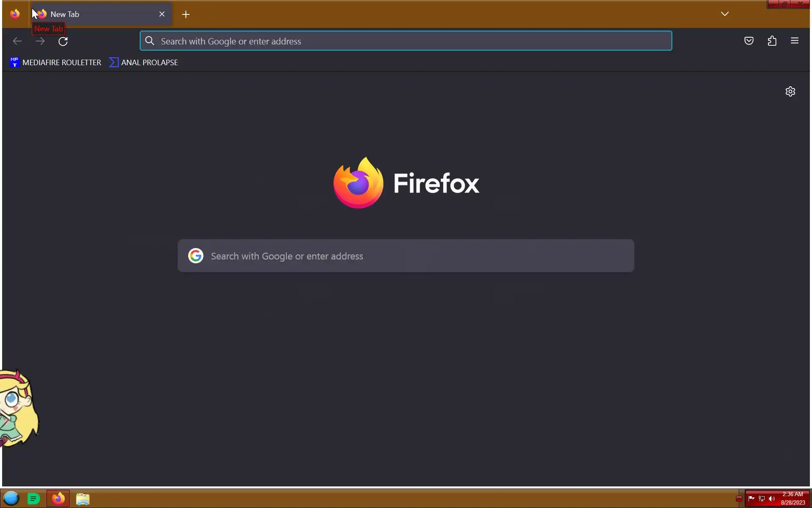Open File Explorer from taskbar
Viewport: 812px width, 508px height.
pyautogui.click(x=83, y=499)
